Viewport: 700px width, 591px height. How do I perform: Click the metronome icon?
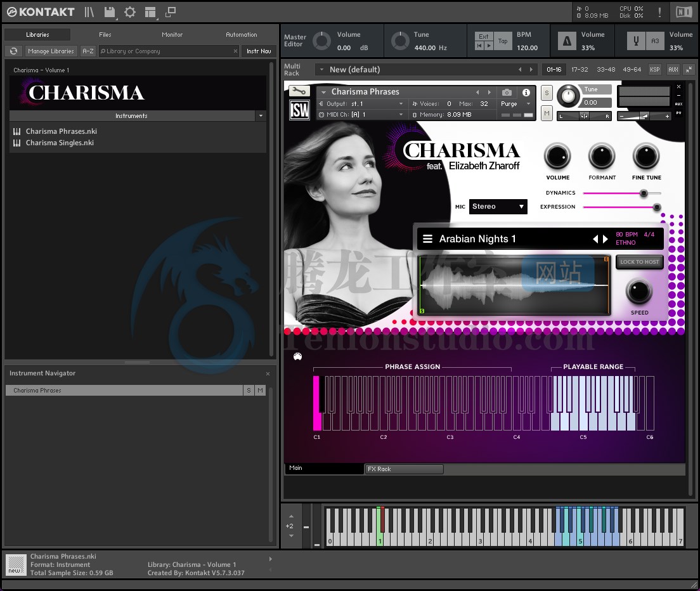point(567,41)
